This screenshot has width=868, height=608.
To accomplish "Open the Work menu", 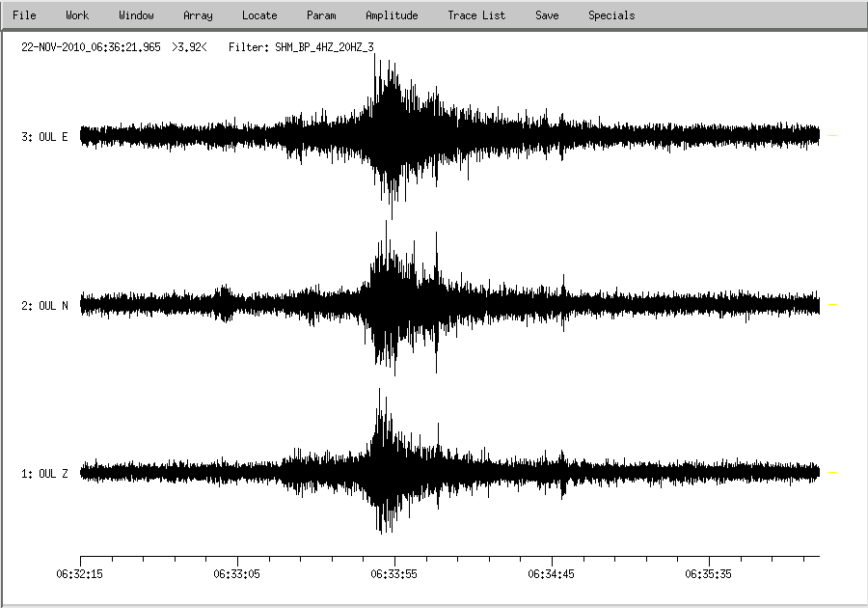I will 77,15.
